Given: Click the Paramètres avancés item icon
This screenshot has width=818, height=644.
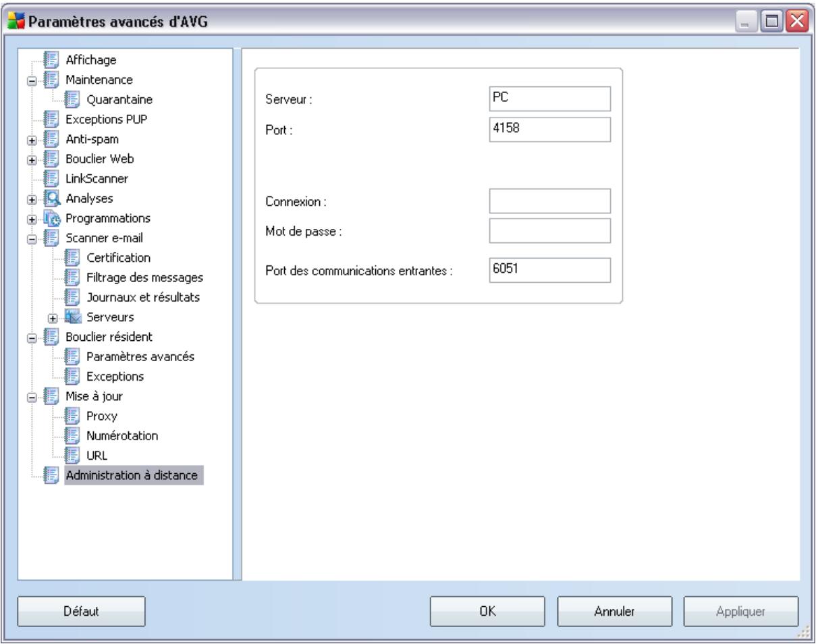Looking at the screenshot, I should pyautogui.click(x=72, y=356).
